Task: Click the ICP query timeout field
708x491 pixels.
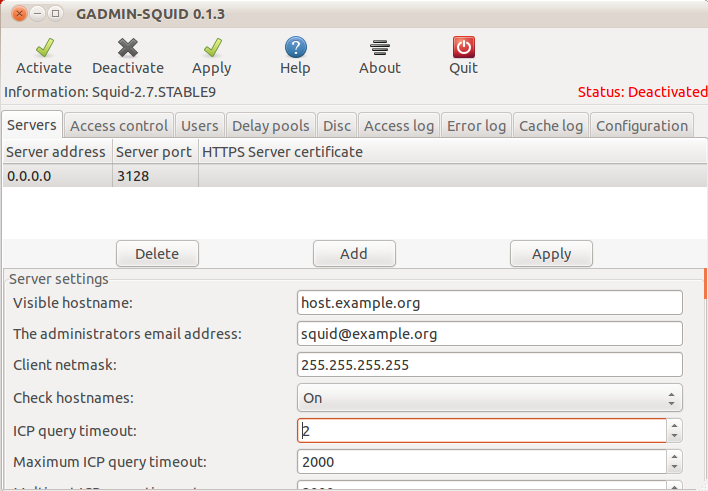Action: (x=481, y=430)
